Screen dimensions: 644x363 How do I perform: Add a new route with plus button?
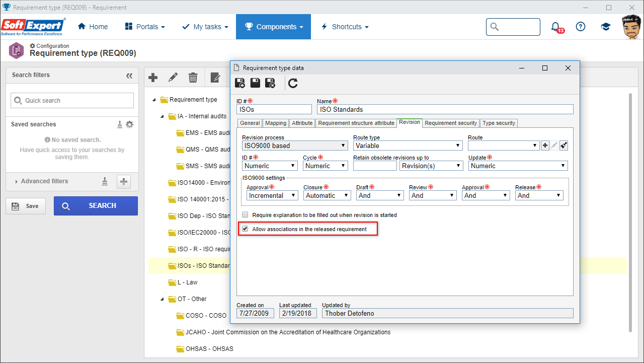tap(545, 146)
